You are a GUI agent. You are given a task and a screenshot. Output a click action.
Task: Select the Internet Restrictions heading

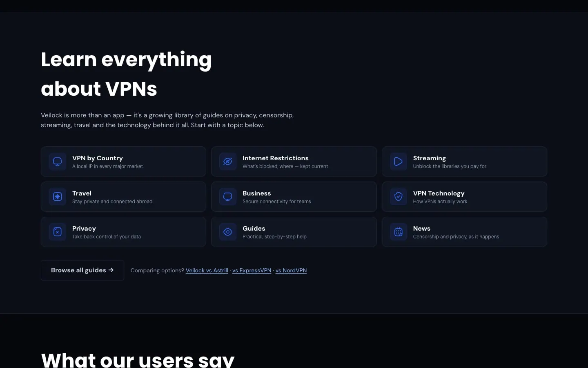tap(275, 158)
